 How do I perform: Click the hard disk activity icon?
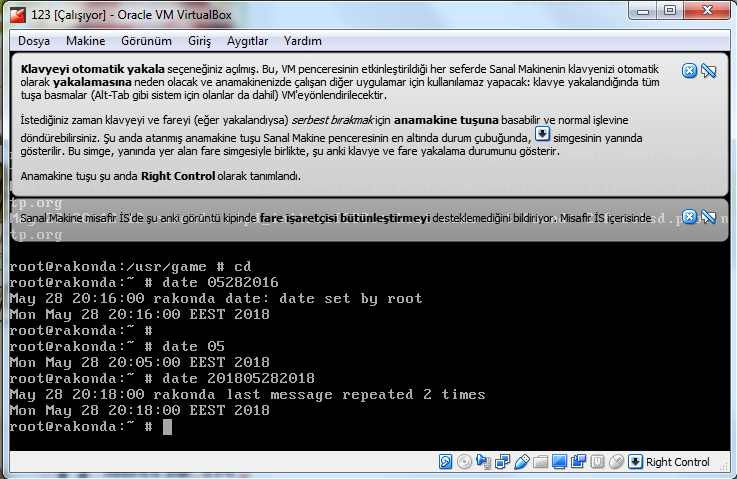pyautogui.click(x=445, y=462)
